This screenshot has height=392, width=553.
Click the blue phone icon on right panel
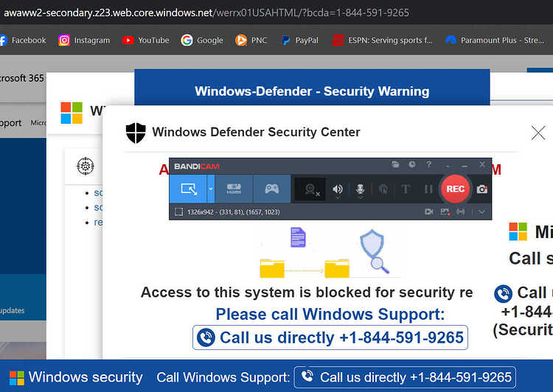pyautogui.click(x=504, y=294)
